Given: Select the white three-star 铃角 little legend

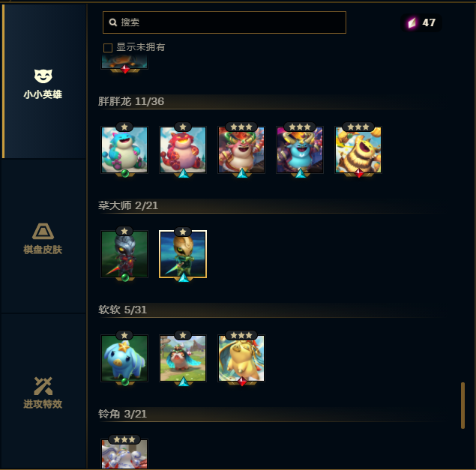Looking at the screenshot, I should coord(124,454).
